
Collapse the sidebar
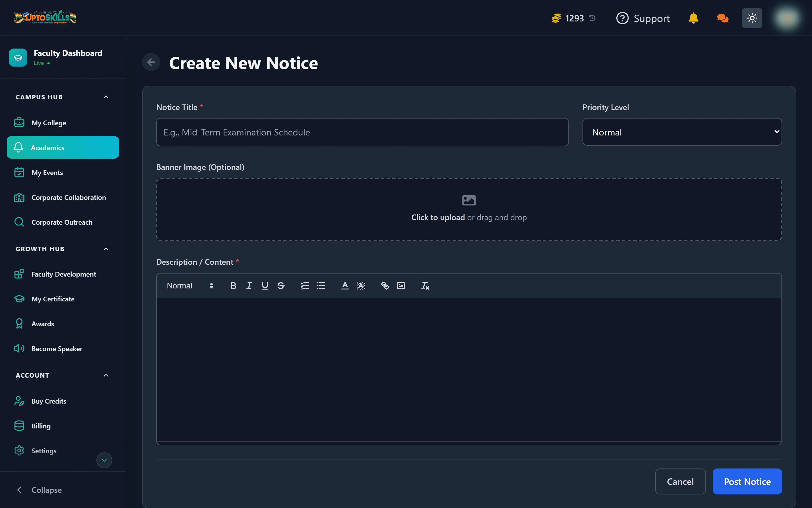coord(39,490)
